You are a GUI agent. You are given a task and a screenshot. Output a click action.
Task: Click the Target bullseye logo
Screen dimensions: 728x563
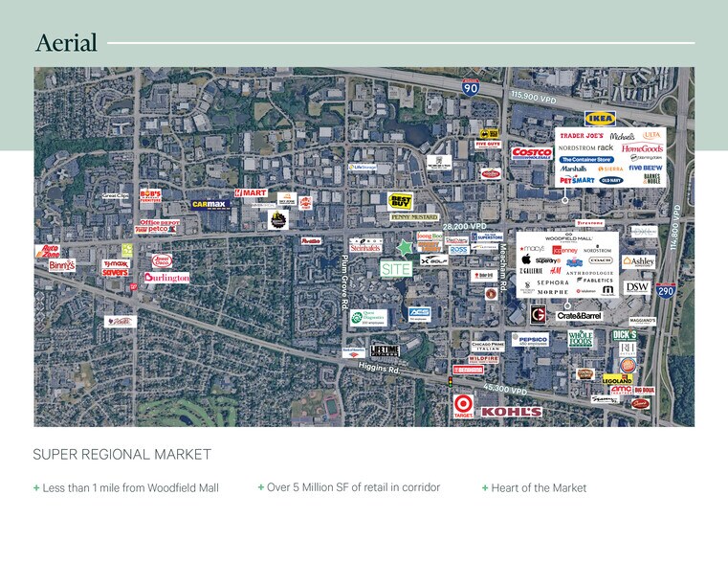(x=463, y=406)
